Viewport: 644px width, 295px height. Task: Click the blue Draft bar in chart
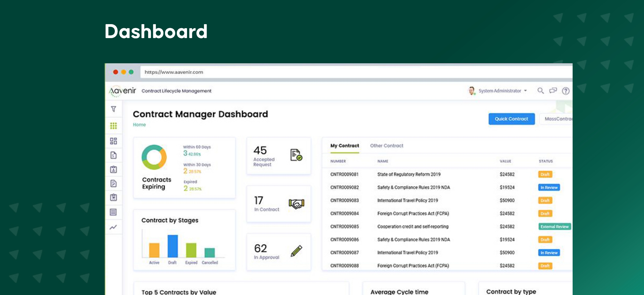pos(173,246)
